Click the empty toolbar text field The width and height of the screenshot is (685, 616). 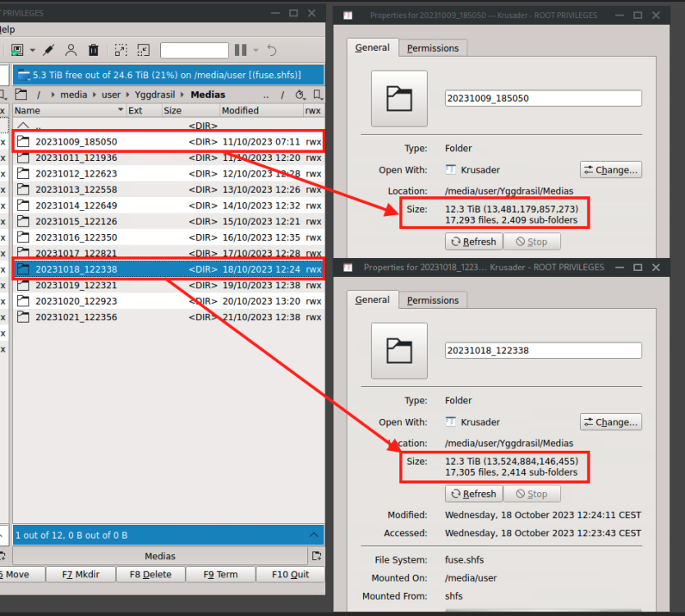(195, 50)
